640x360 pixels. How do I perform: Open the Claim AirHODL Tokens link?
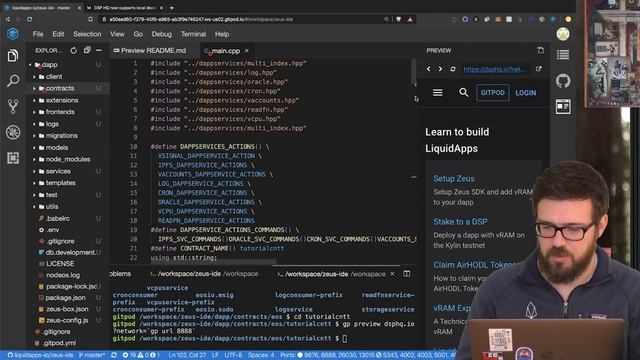pos(474,265)
